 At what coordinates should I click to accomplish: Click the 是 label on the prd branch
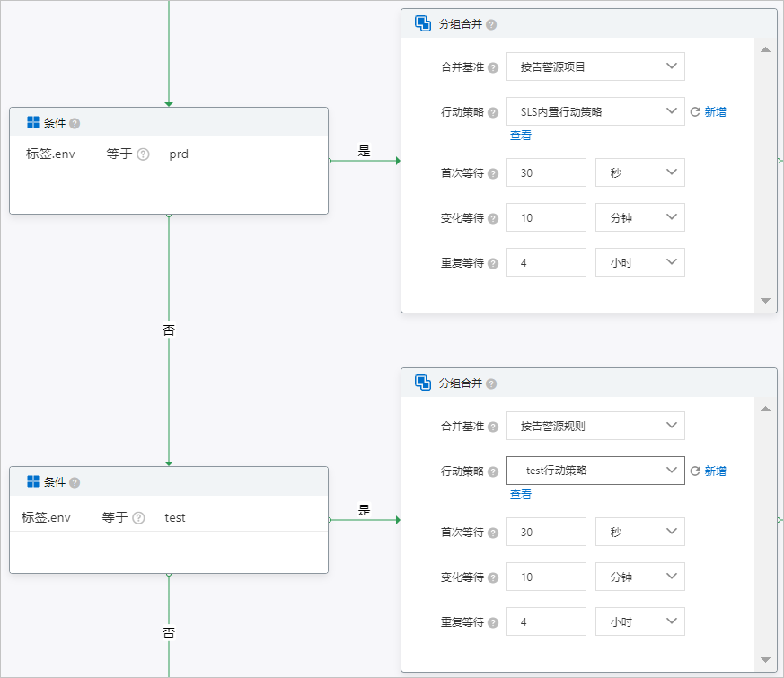364,151
